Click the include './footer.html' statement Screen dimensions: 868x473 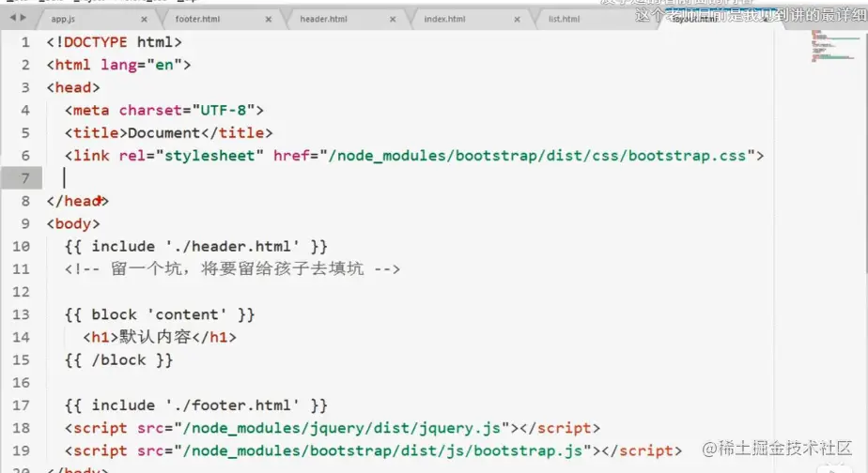coord(196,404)
